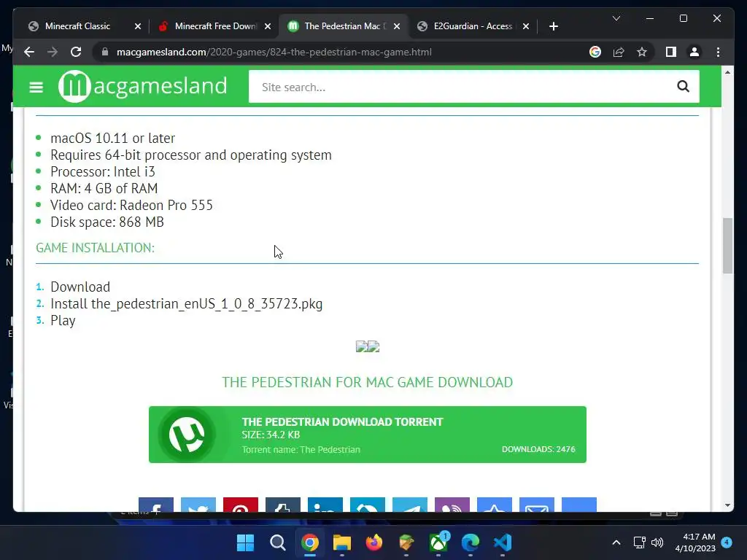
Task: Close the Minecraft Free Download tab
Action: point(268,26)
